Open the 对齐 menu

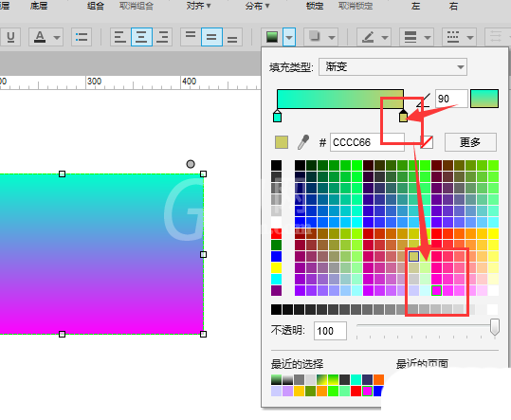(x=198, y=6)
